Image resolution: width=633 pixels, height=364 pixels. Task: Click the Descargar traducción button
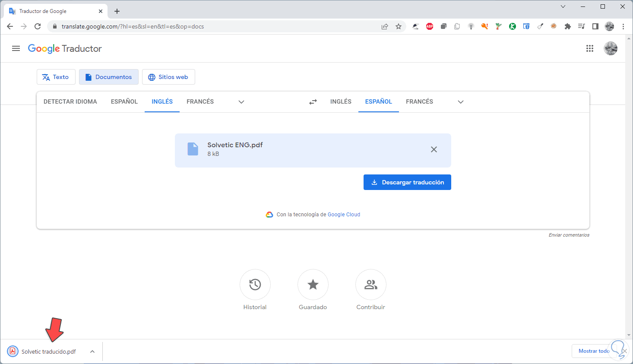(x=407, y=182)
